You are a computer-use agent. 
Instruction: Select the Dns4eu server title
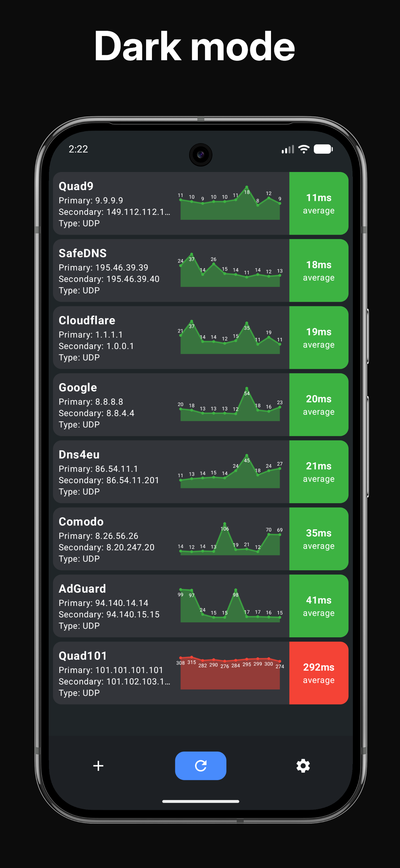79,454
